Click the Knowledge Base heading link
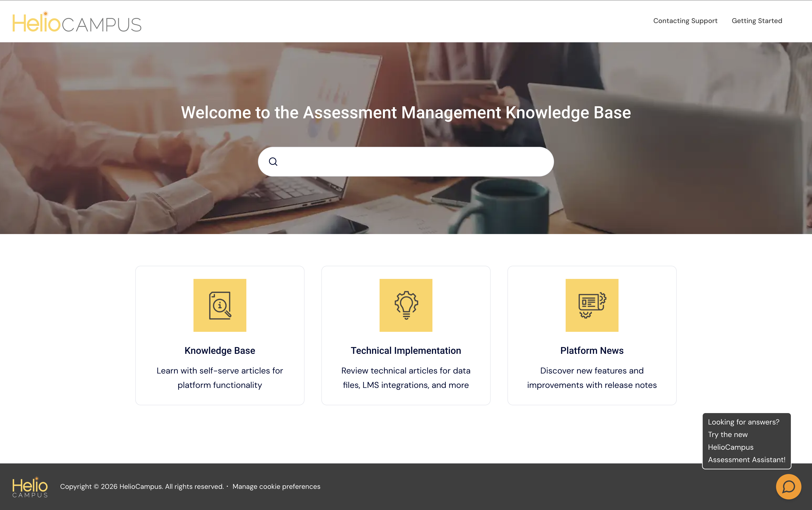The width and height of the screenshot is (812, 510). click(x=220, y=350)
